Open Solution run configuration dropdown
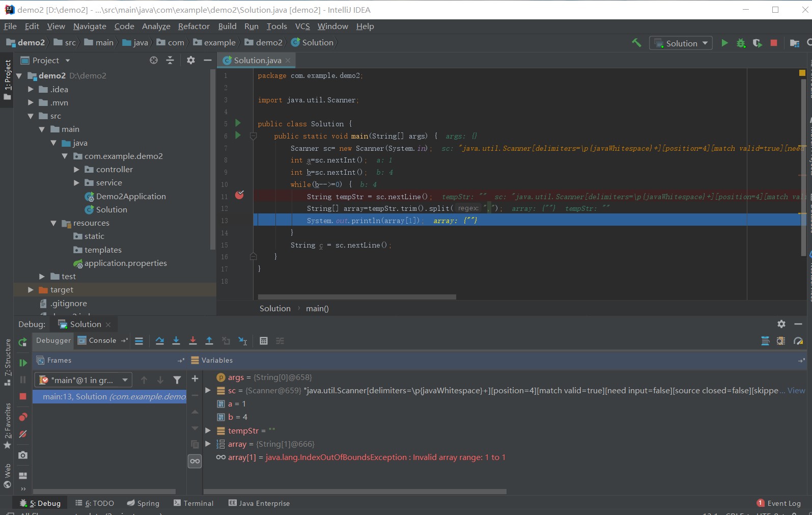The image size is (812, 515). click(681, 43)
